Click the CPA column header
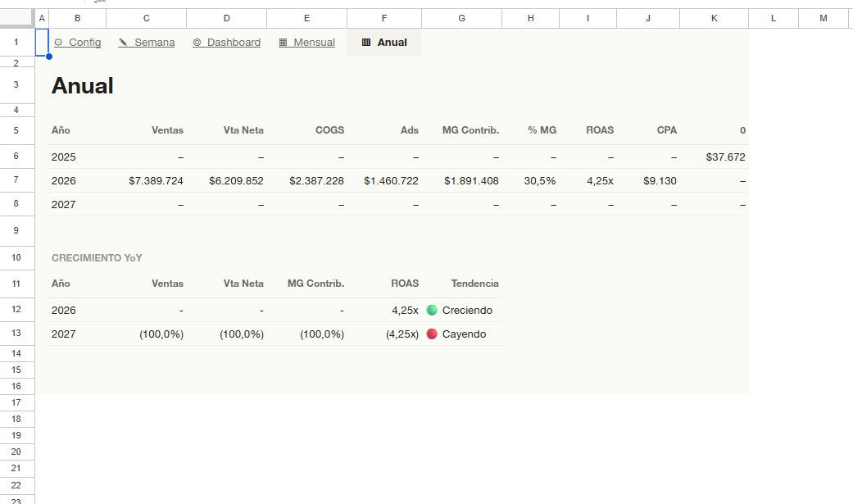This screenshot has width=853, height=504. pyautogui.click(x=667, y=130)
